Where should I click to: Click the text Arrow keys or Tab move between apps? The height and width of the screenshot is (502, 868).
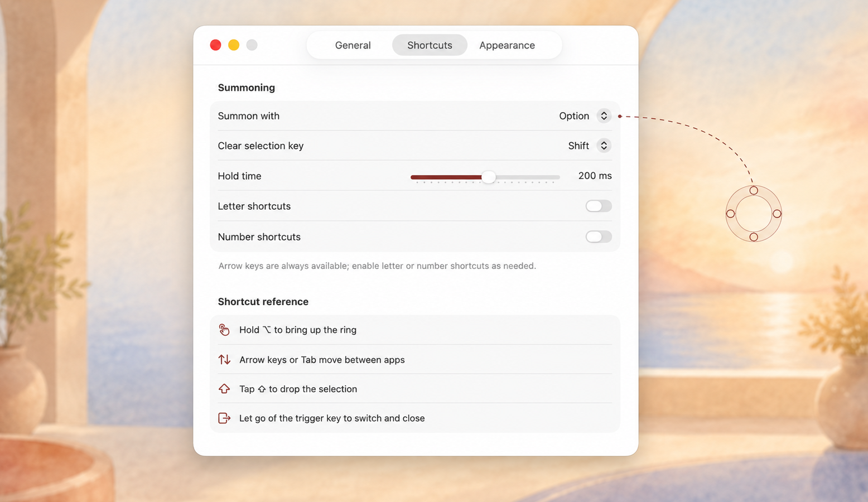pos(322,360)
